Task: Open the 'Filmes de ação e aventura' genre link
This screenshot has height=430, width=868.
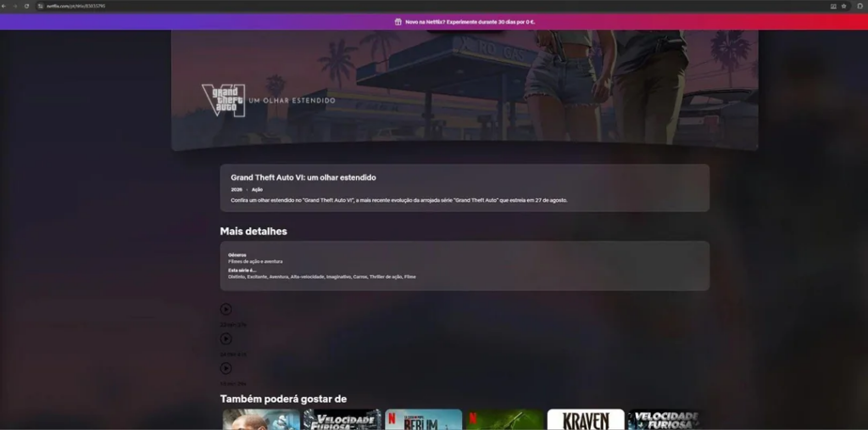Action: click(x=255, y=261)
